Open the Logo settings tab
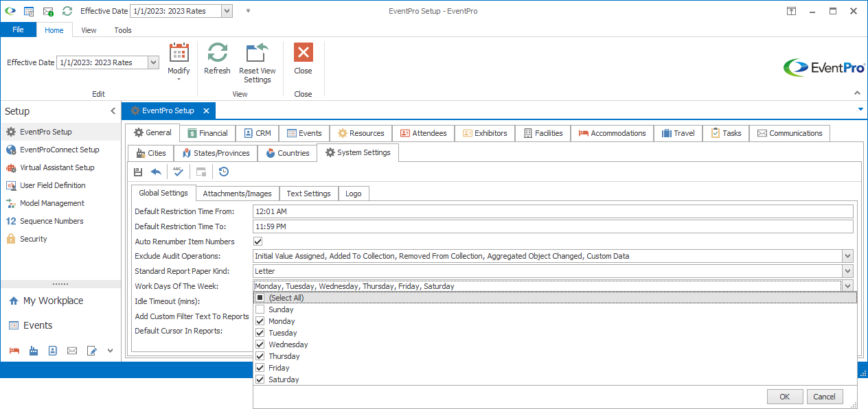The image size is (868, 409). tap(354, 194)
